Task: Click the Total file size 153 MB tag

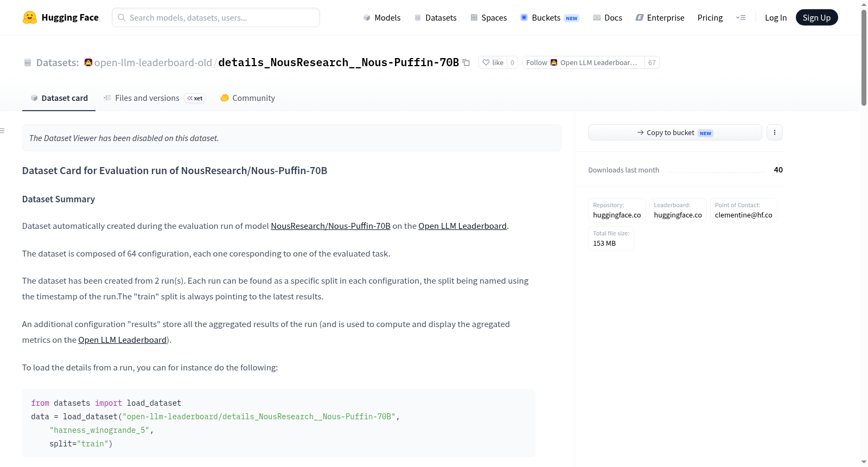Action: click(x=611, y=239)
